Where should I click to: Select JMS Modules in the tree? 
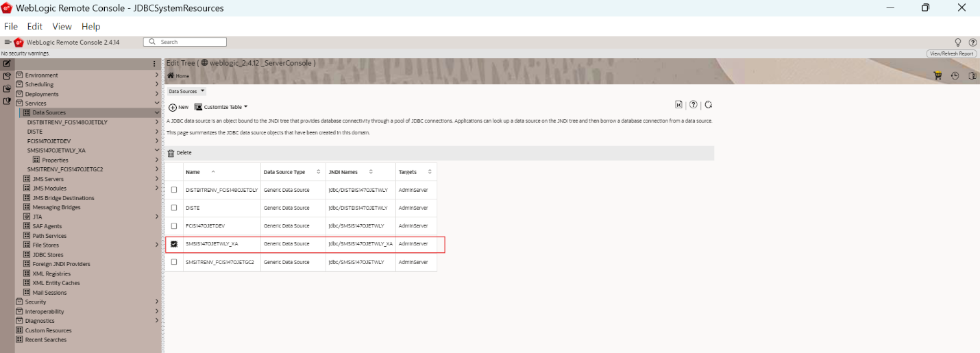pyautogui.click(x=49, y=188)
